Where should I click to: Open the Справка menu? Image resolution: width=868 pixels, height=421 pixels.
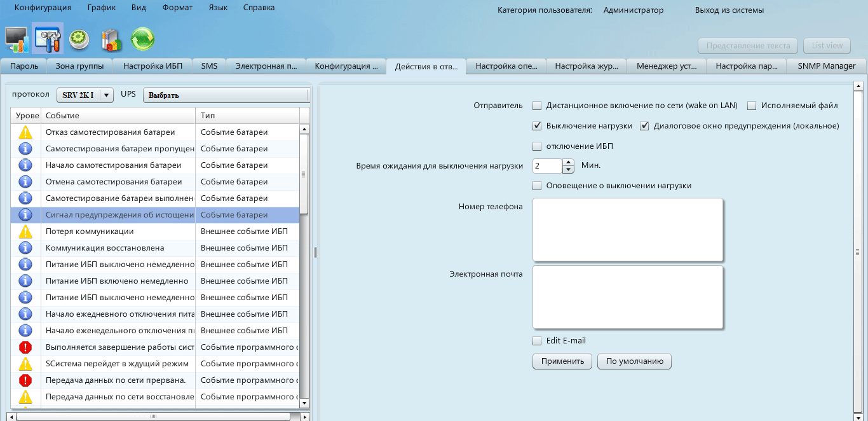259,8
